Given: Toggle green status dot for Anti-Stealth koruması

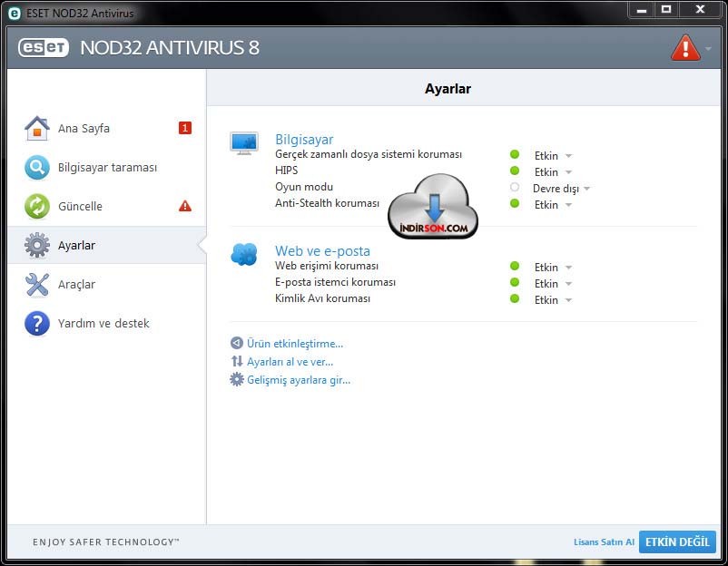Looking at the screenshot, I should (515, 203).
